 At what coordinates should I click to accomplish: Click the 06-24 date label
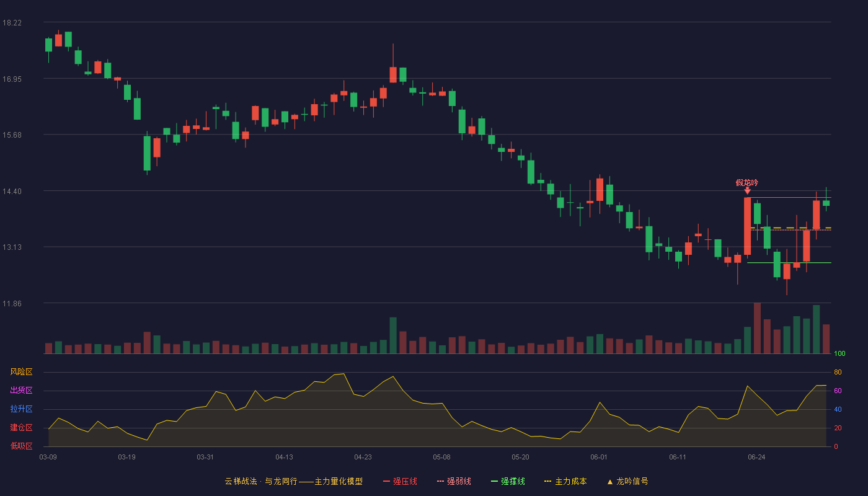(756, 457)
